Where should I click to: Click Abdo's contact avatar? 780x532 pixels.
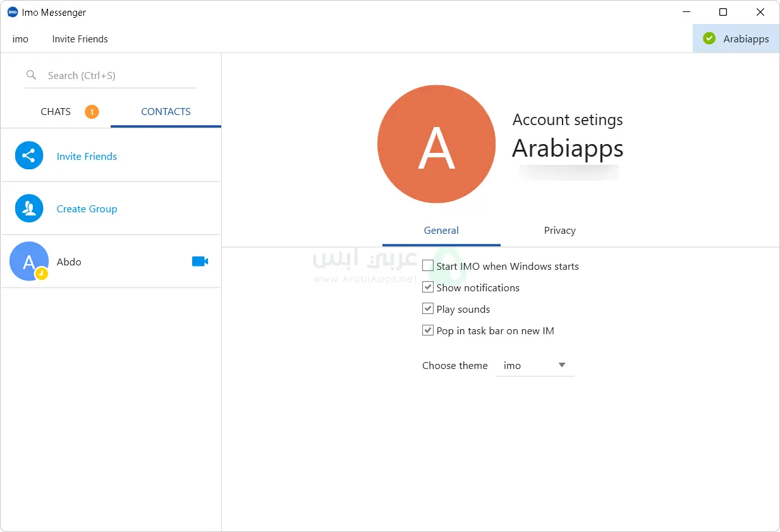click(x=29, y=261)
